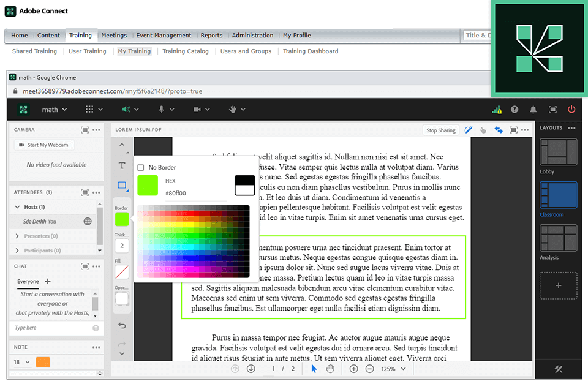The height and width of the screenshot is (392, 588).
Task: Select the Lobby layout thumbnail
Action: coord(559,152)
